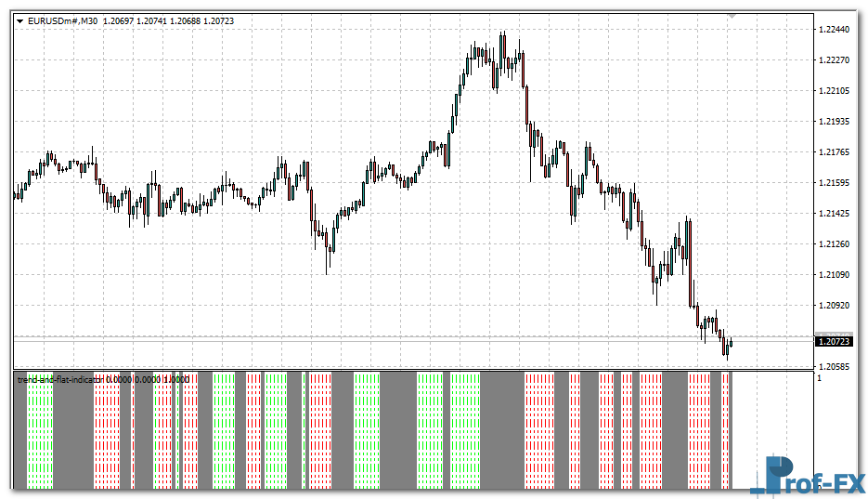Select the 1.22105 level on price axis
This screenshot has height=499, width=868.
(835, 91)
